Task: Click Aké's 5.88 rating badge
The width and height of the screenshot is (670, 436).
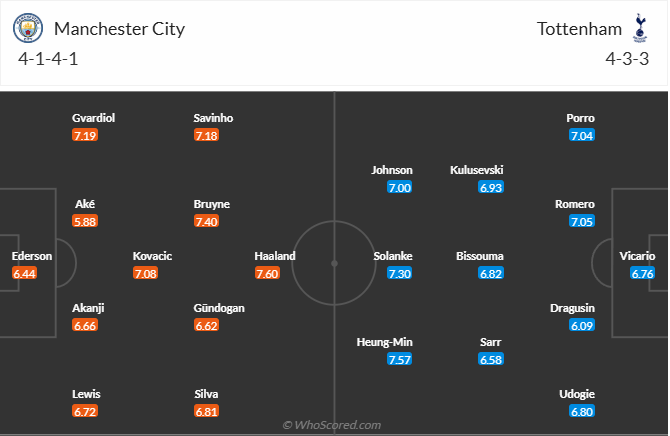Action: click(x=86, y=221)
